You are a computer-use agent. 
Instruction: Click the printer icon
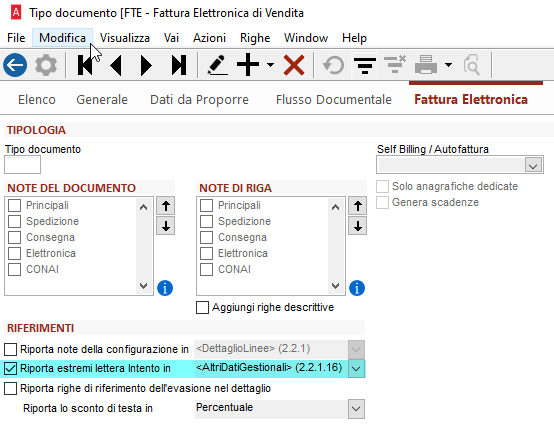point(426,65)
